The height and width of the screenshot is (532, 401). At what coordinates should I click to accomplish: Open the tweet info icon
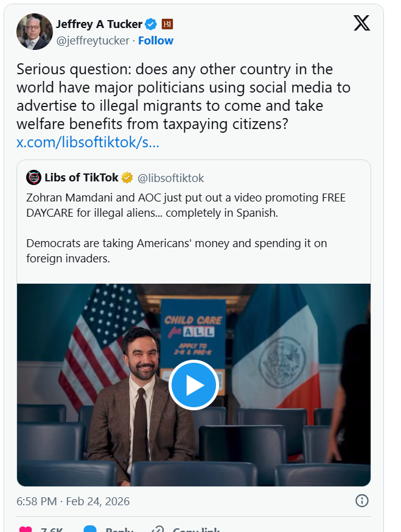(361, 501)
